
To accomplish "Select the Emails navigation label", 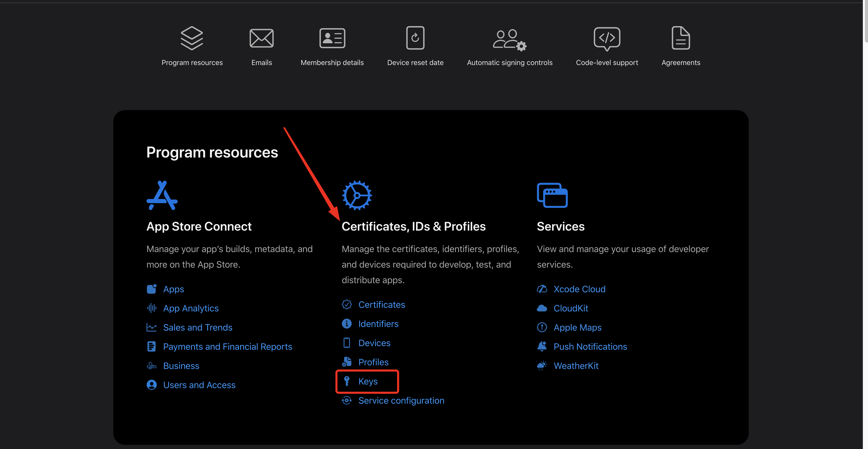I will pos(261,63).
